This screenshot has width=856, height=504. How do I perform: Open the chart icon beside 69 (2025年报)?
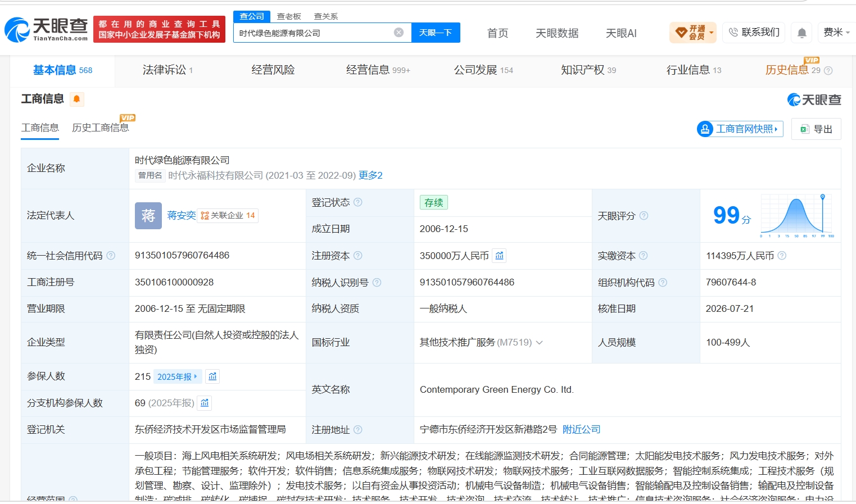pos(205,403)
